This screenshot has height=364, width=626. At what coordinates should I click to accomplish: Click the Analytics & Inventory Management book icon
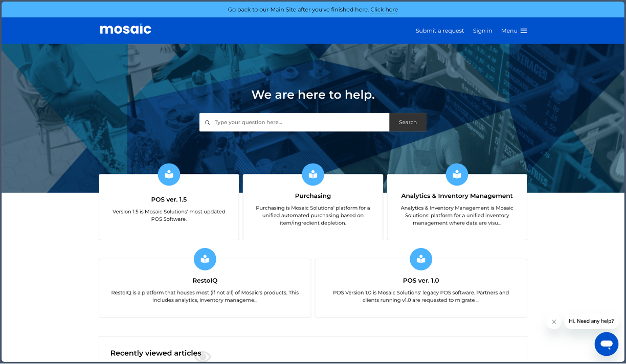point(457,175)
